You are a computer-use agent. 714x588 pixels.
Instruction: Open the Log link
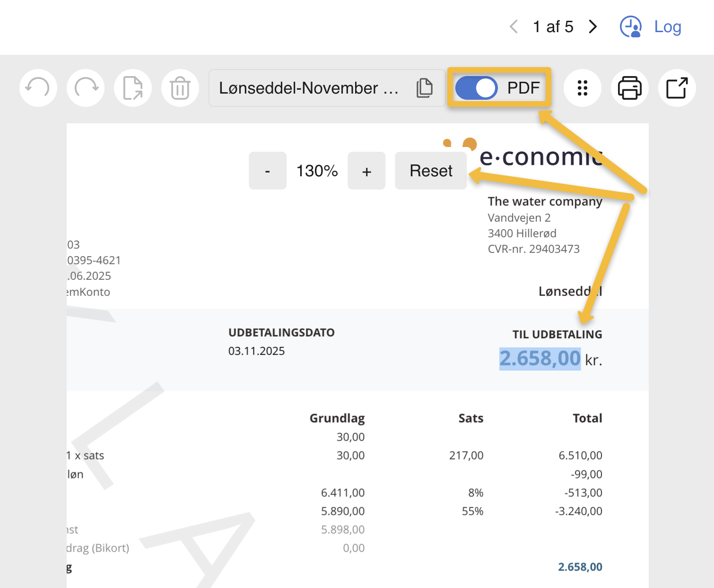668,27
